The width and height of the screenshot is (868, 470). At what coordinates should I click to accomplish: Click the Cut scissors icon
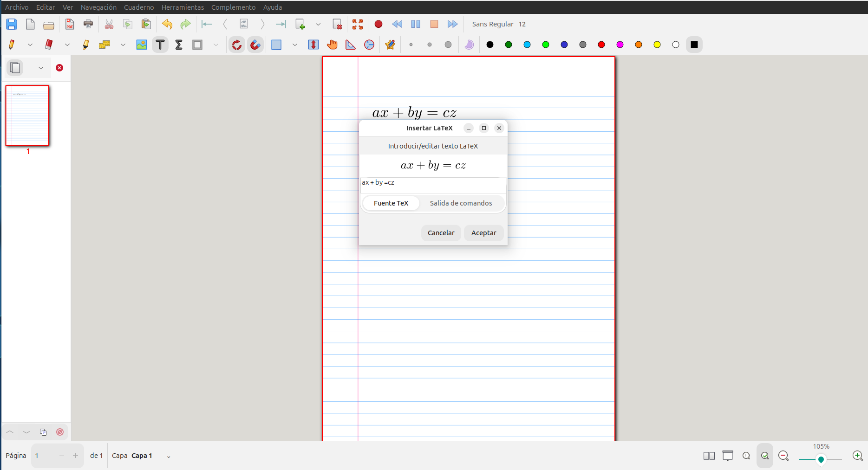click(109, 24)
